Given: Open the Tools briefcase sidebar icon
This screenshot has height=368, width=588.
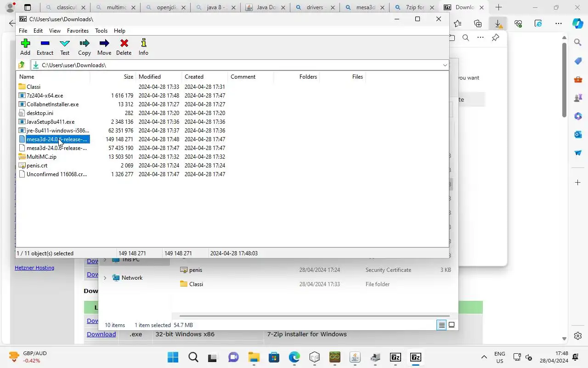Looking at the screenshot, I should 578,80.
